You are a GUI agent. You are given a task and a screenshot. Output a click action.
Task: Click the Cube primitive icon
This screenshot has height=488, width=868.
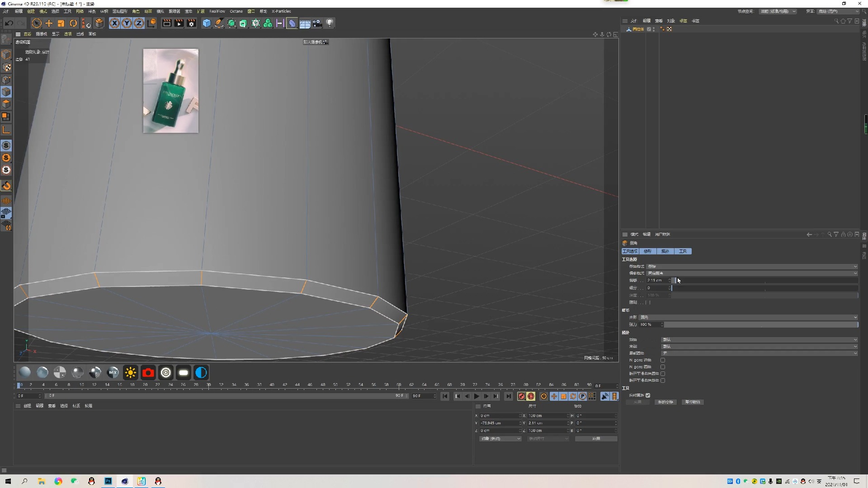tap(207, 23)
